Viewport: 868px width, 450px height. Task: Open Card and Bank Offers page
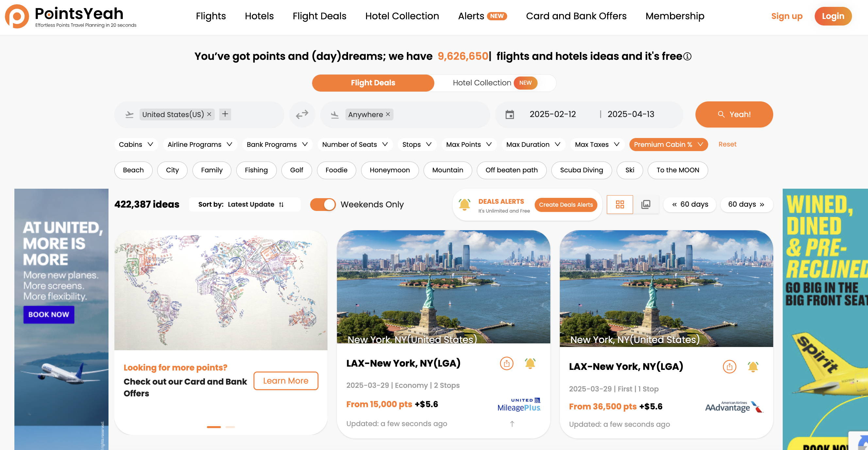click(x=576, y=16)
